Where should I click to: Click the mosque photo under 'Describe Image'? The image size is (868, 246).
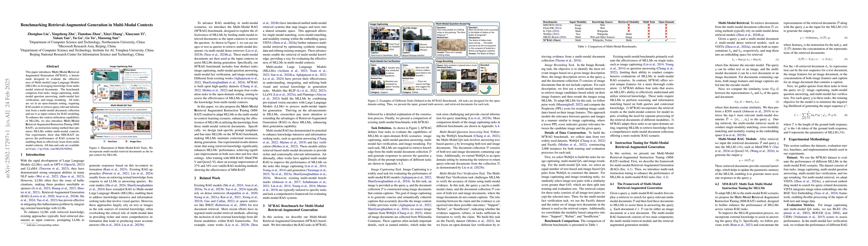pyautogui.click(x=417, y=35)
